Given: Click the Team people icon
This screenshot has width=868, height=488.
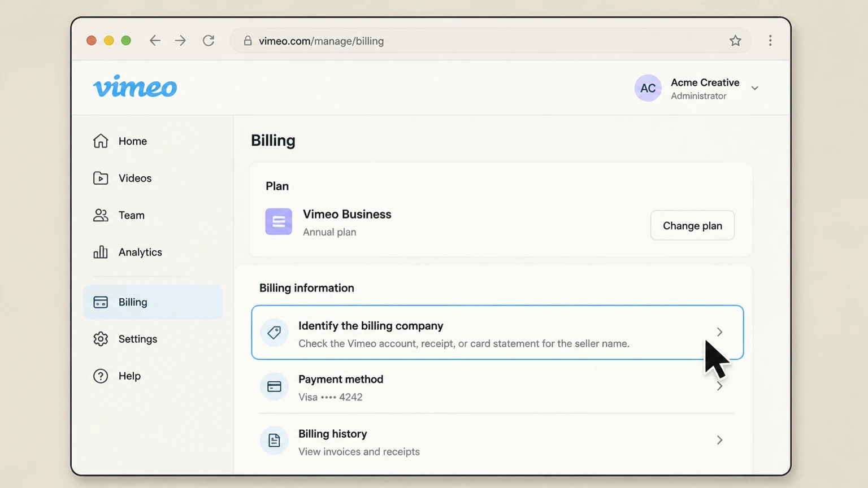Looking at the screenshot, I should click(101, 215).
